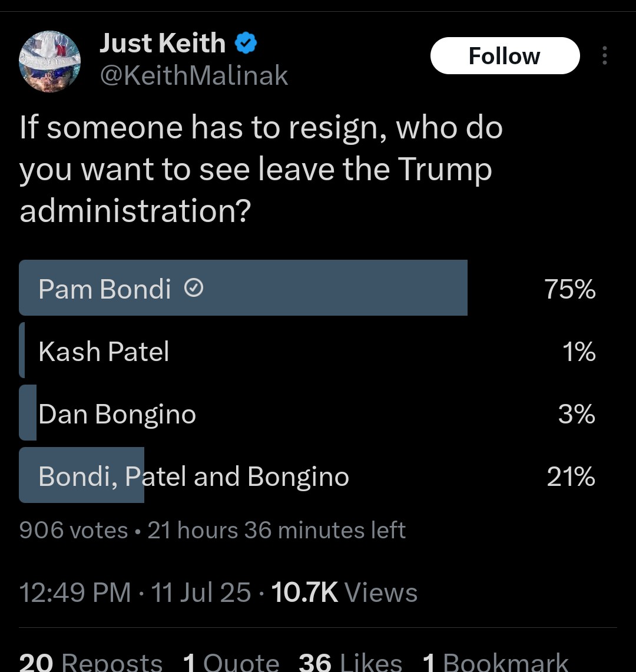Open the three-dot more options menu
The height and width of the screenshot is (672, 636).
605,56
